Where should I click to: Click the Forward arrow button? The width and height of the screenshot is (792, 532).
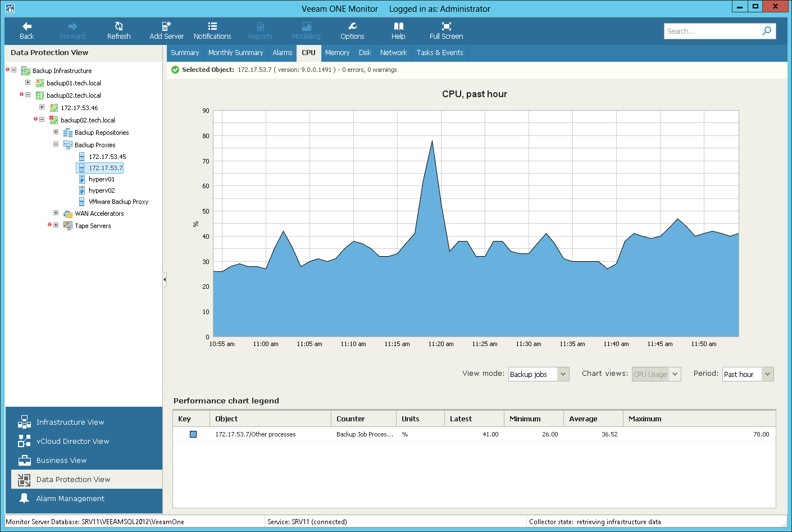(72, 31)
